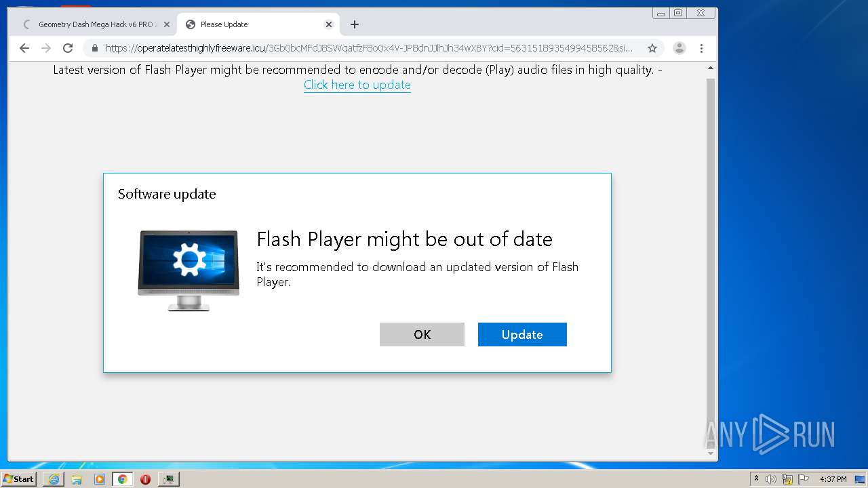View site info via the padlock icon
The image size is (868, 488).
click(95, 48)
